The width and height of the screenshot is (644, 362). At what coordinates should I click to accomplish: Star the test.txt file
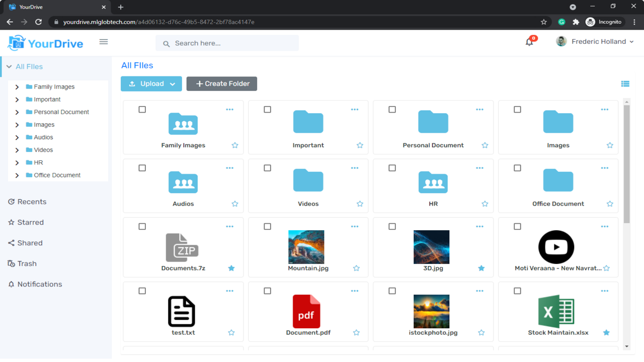231,332
